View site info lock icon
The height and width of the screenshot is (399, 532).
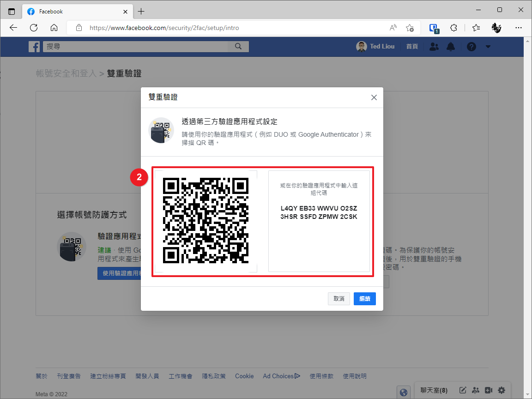pyautogui.click(x=79, y=28)
